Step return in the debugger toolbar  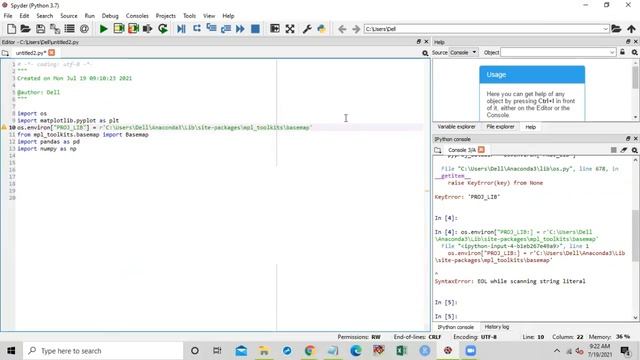[226, 29]
